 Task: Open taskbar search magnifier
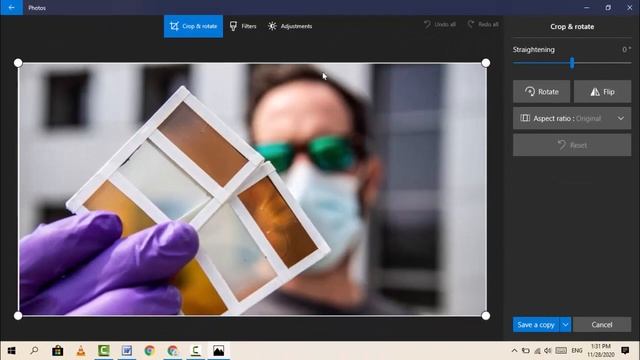point(34,351)
